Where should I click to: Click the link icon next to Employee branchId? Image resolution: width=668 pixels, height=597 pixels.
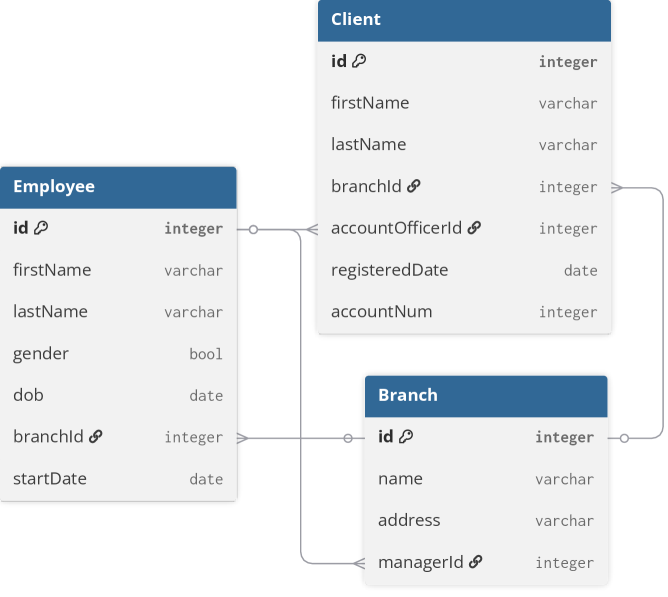96,436
